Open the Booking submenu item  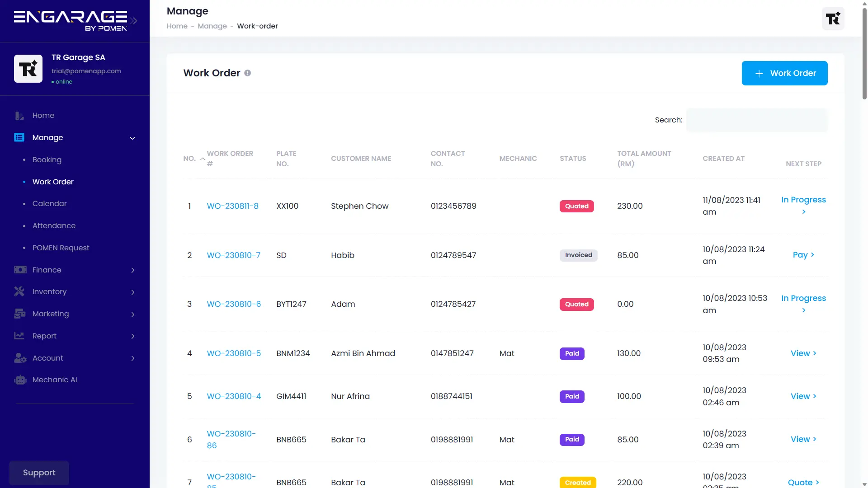[47, 160]
